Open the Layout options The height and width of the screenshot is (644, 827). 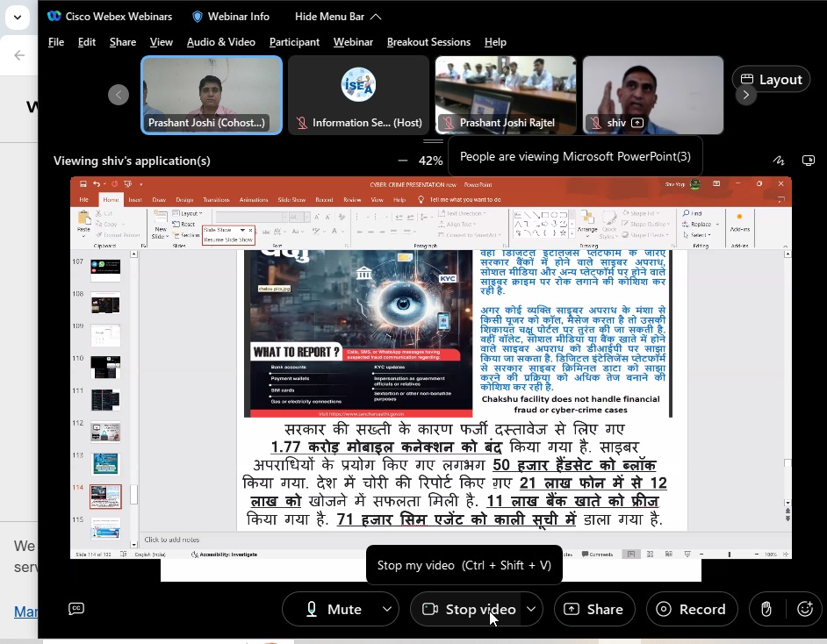click(770, 79)
